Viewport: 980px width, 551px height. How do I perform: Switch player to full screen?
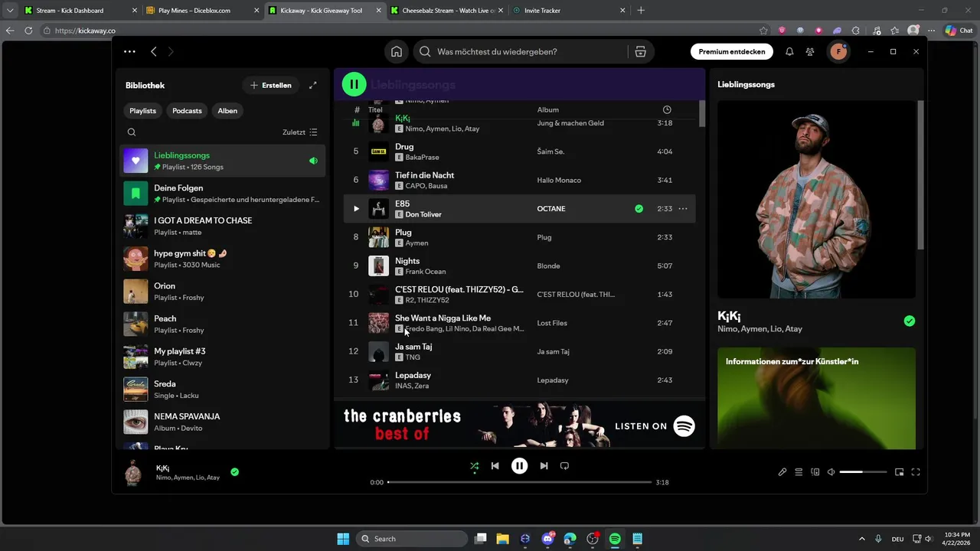coord(916,472)
